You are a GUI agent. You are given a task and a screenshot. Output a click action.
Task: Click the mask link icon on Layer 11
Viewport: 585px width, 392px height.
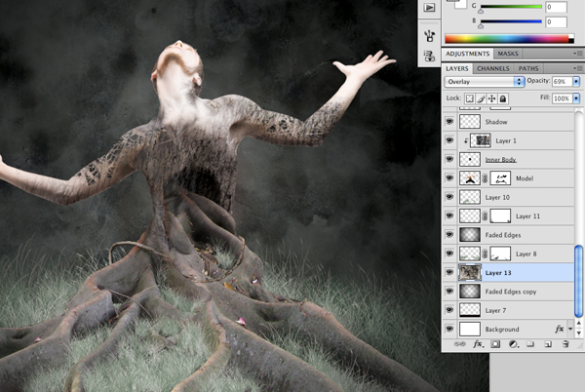485,216
